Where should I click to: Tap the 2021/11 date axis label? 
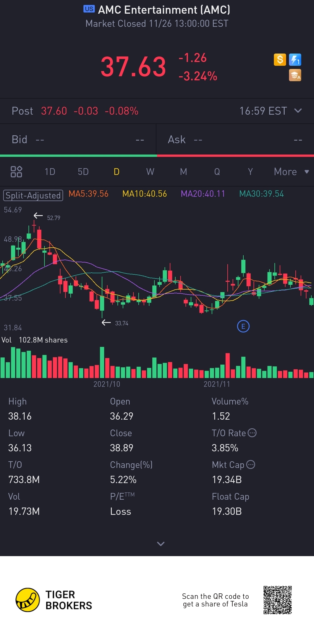(x=217, y=384)
